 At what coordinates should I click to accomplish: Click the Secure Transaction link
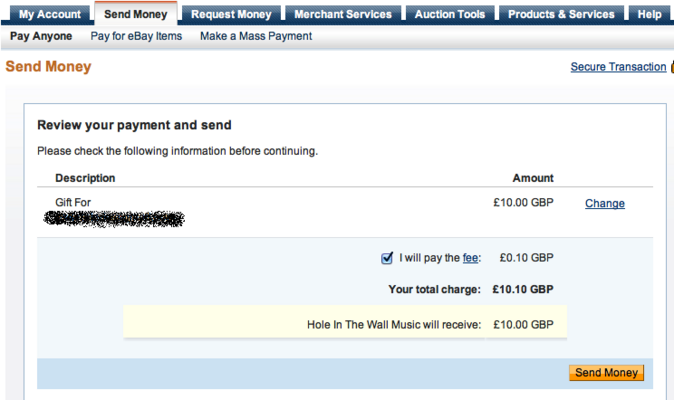pyautogui.click(x=618, y=67)
